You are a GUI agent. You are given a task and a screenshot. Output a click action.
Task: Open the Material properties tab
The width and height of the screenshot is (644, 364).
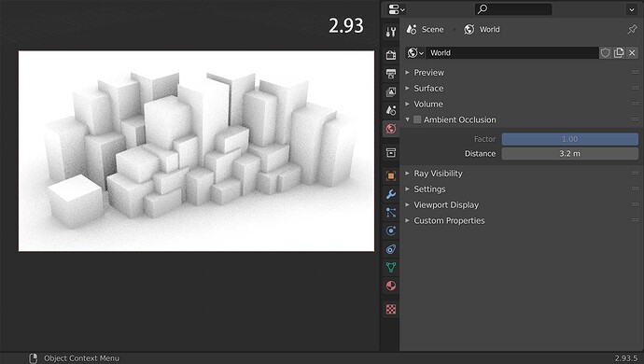[391, 286]
